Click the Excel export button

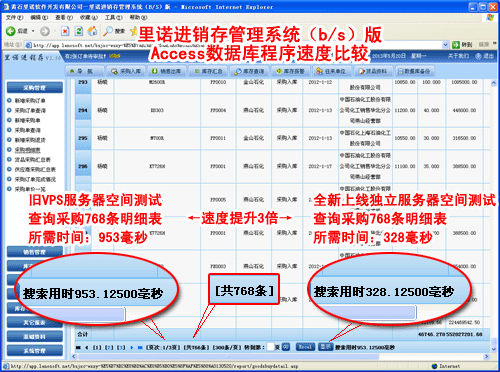click(x=305, y=347)
